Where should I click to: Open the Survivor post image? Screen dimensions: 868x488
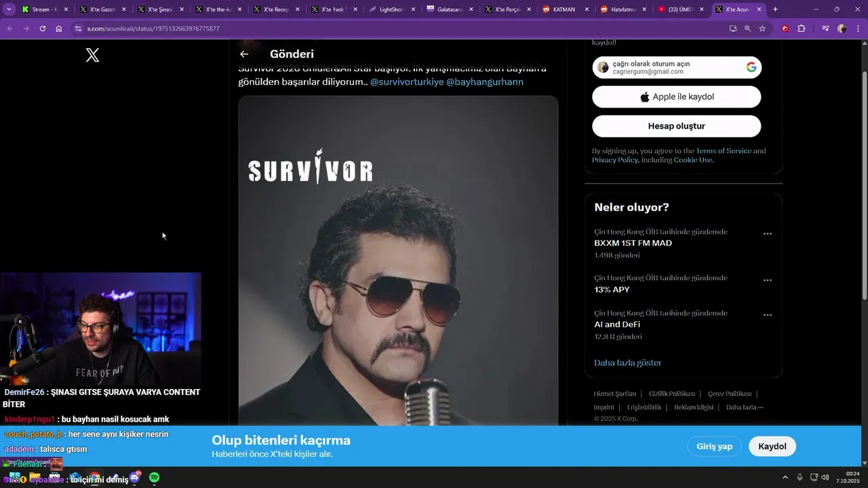point(398,261)
